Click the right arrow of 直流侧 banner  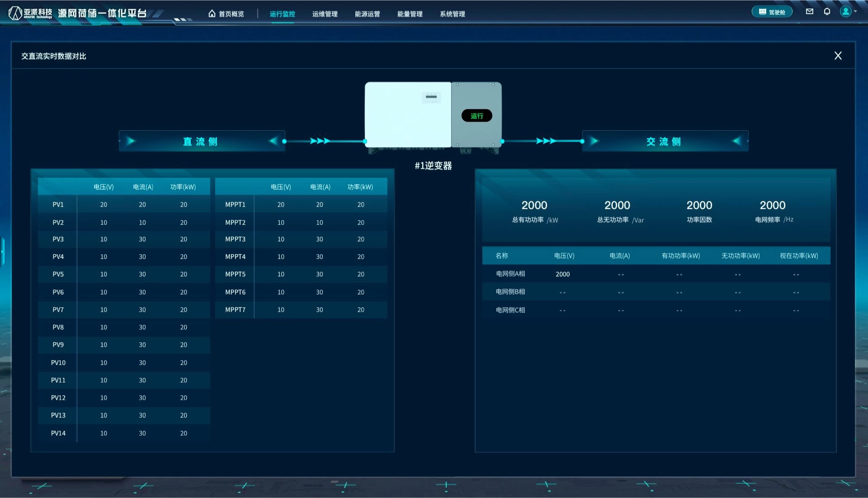pos(273,141)
